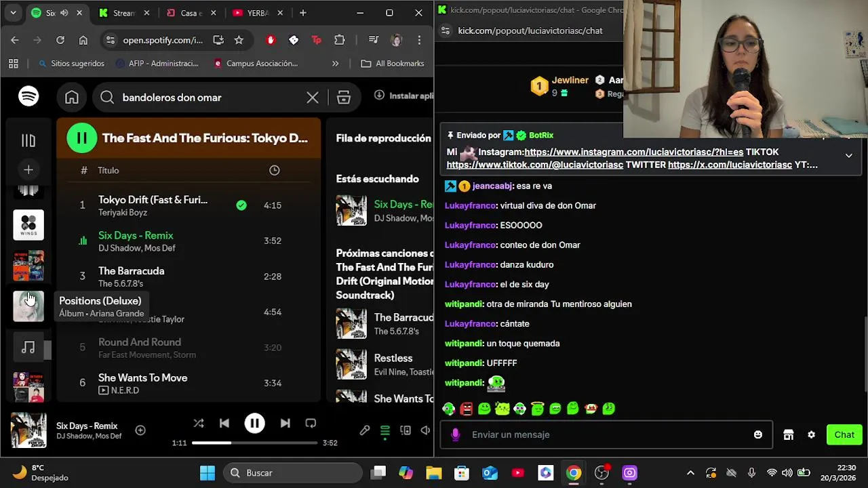
Task: Go to Spotify Home via house icon
Action: pyautogui.click(x=72, y=98)
